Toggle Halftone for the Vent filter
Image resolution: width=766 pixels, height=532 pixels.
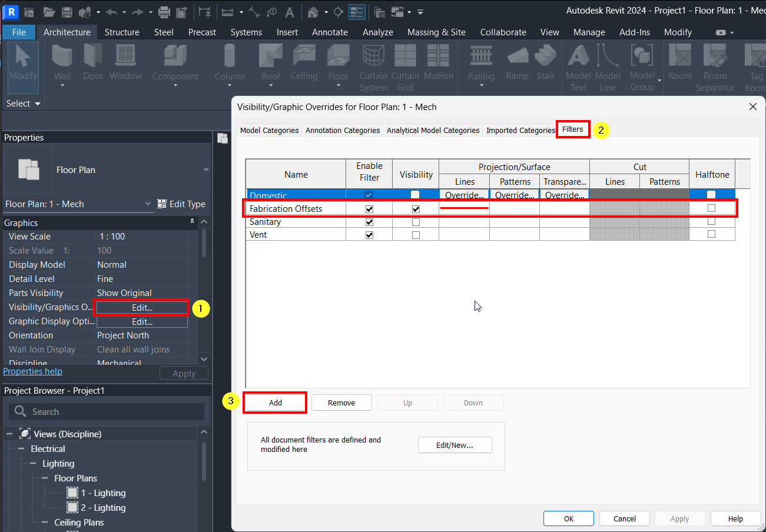pyautogui.click(x=712, y=234)
